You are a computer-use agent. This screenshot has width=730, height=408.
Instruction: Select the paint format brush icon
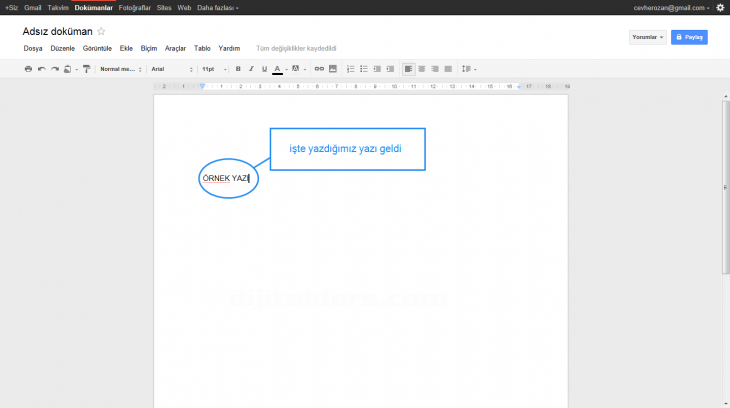(x=86, y=69)
